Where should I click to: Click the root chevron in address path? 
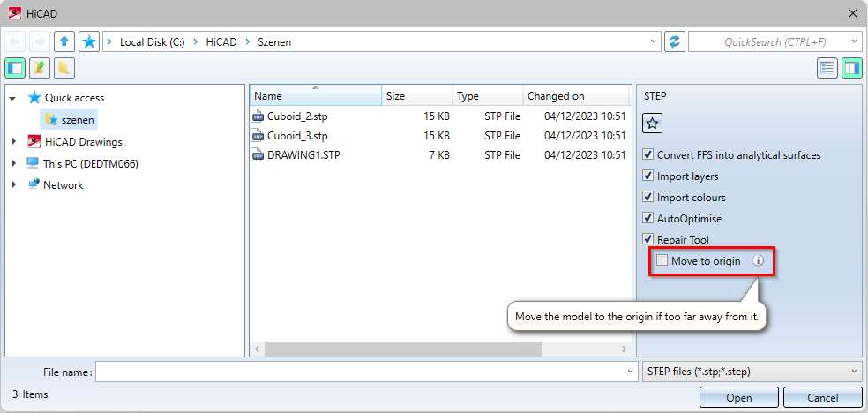109,41
